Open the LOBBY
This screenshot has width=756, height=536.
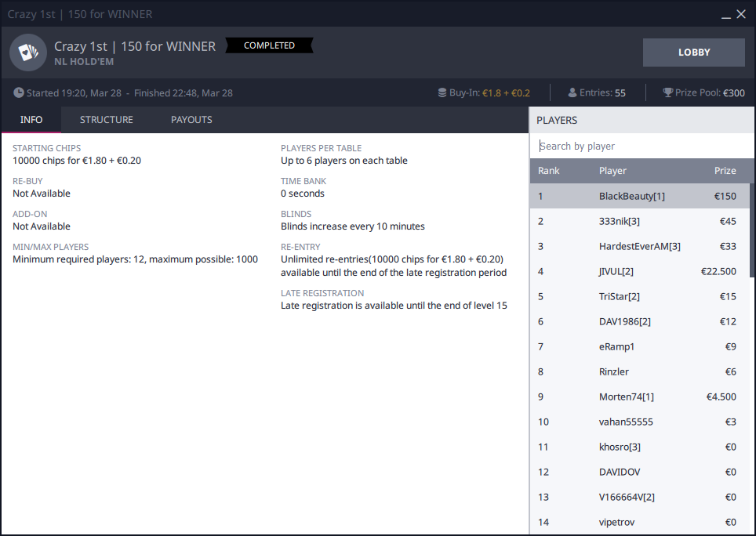[x=694, y=52]
